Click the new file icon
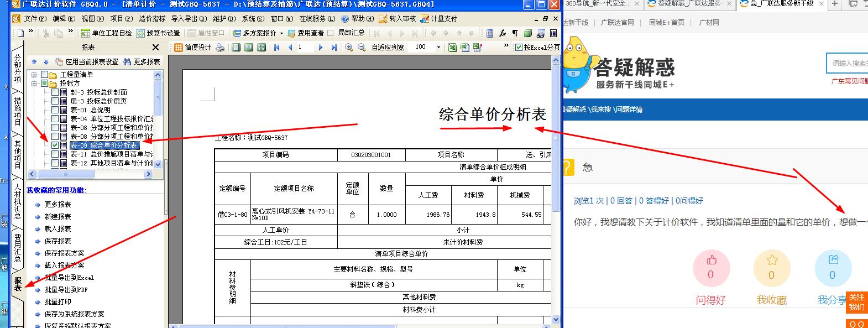Screen dimensions: 868x328 pyautogui.click(x=20, y=33)
